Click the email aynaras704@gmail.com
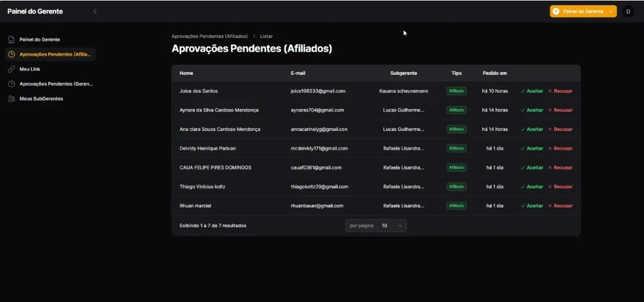The height and width of the screenshot is (302, 644). click(318, 110)
